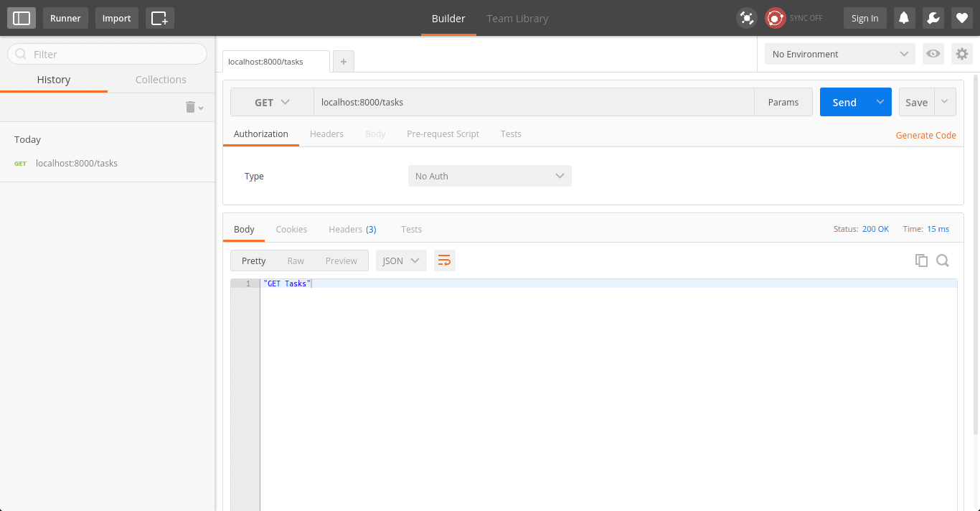Click the trash icon to clear history

190,107
